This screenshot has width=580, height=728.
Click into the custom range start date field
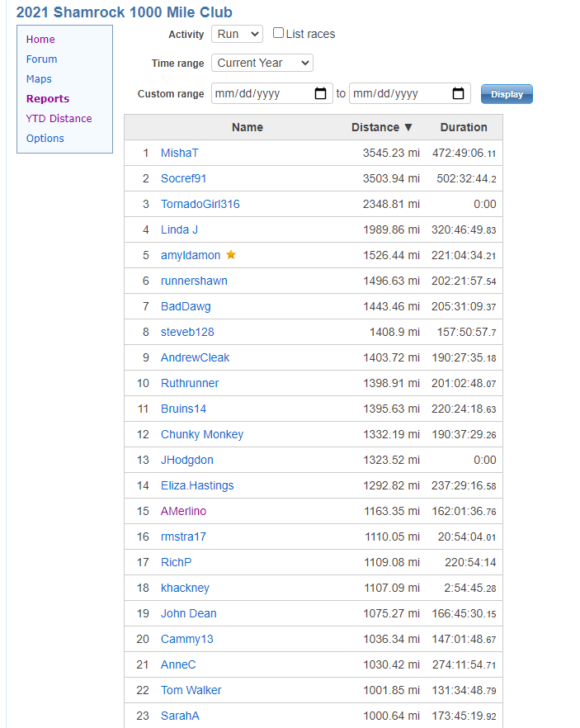pos(272,94)
